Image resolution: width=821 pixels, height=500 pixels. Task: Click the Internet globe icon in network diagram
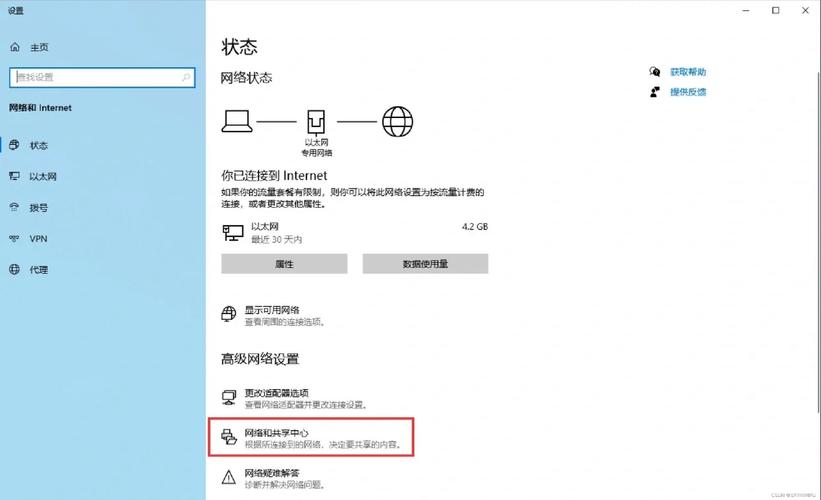pos(397,121)
